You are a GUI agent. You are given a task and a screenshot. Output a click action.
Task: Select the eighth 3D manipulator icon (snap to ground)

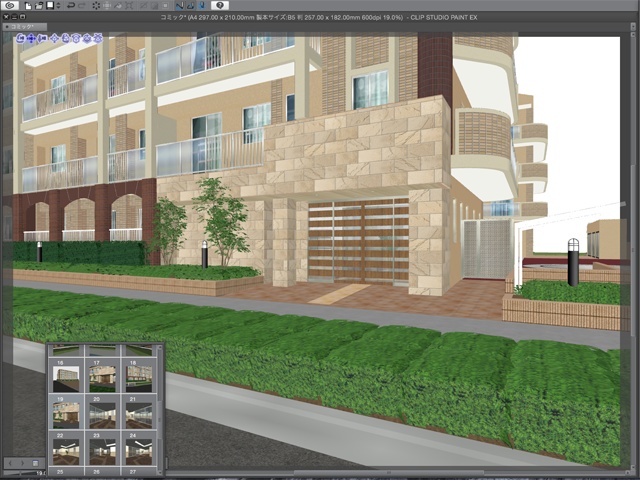click(x=98, y=38)
